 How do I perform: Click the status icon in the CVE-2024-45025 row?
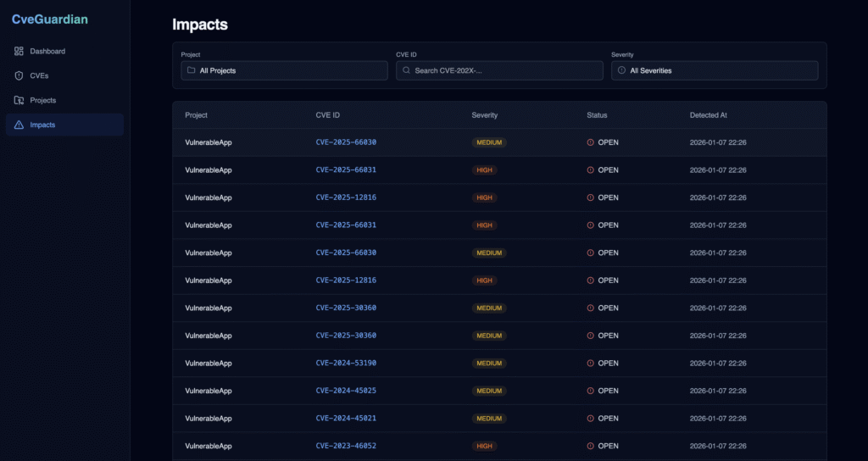[590, 391]
